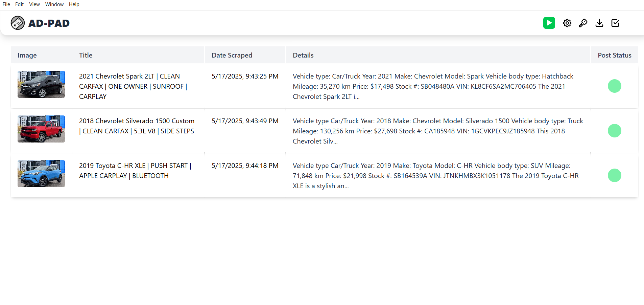Open the File menu
Image resolution: width=644 pixels, height=305 pixels.
click(6, 4)
